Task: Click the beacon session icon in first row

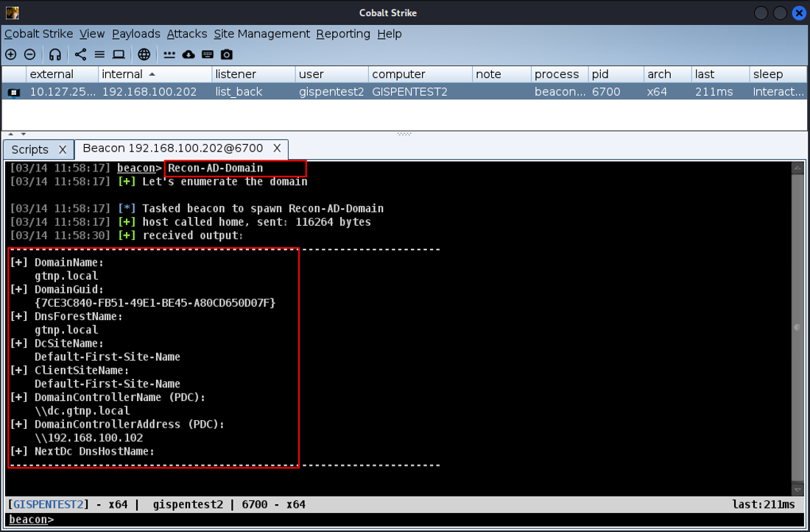Action: pos(14,93)
